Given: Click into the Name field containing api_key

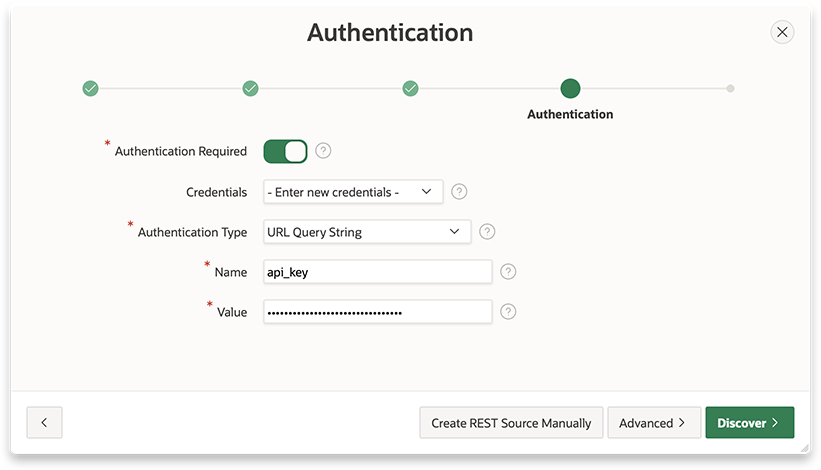Looking at the screenshot, I should click(377, 272).
